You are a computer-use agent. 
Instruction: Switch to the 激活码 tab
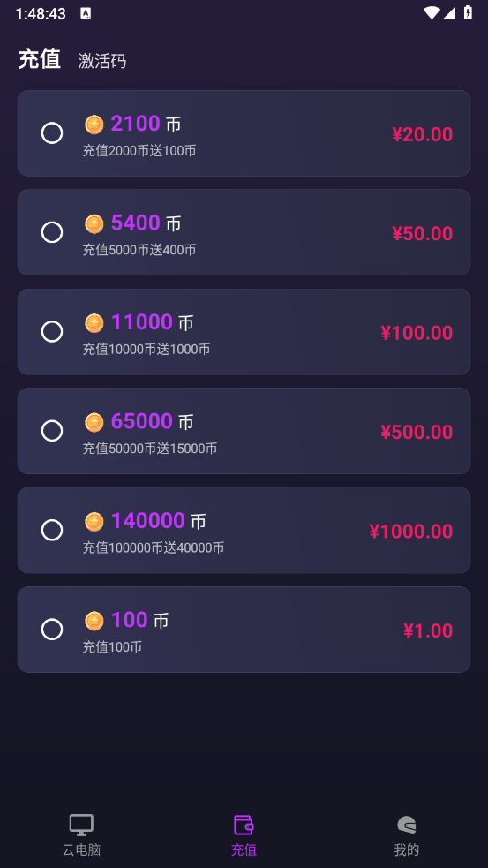[102, 61]
